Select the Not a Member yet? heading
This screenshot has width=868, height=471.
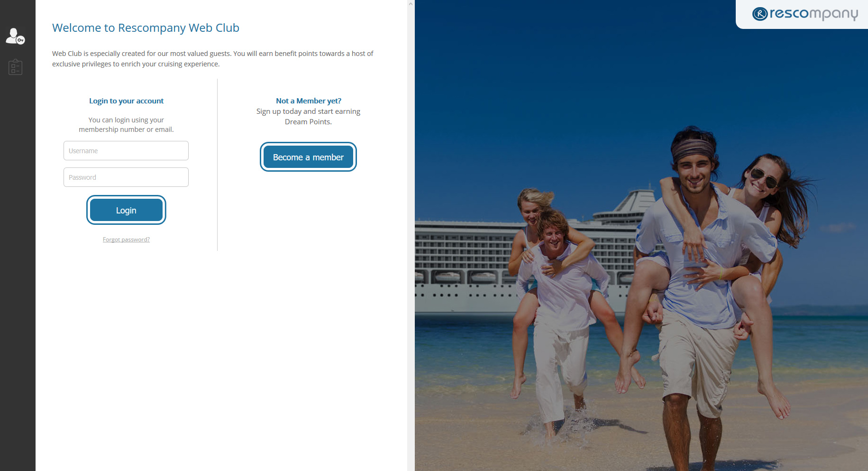(x=309, y=101)
